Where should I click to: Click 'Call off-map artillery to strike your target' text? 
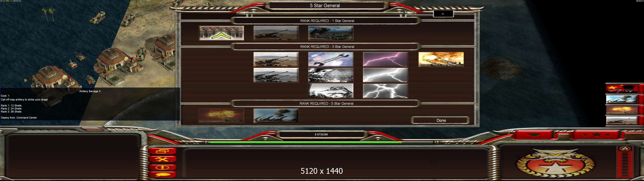pos(24,100)
